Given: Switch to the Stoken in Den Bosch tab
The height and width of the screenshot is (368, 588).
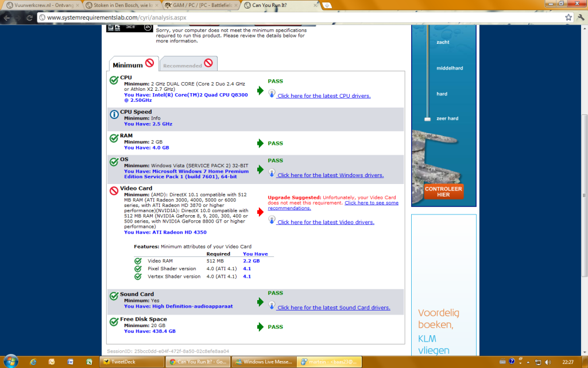Looking at the screenshot, I should tap(122, 5).
